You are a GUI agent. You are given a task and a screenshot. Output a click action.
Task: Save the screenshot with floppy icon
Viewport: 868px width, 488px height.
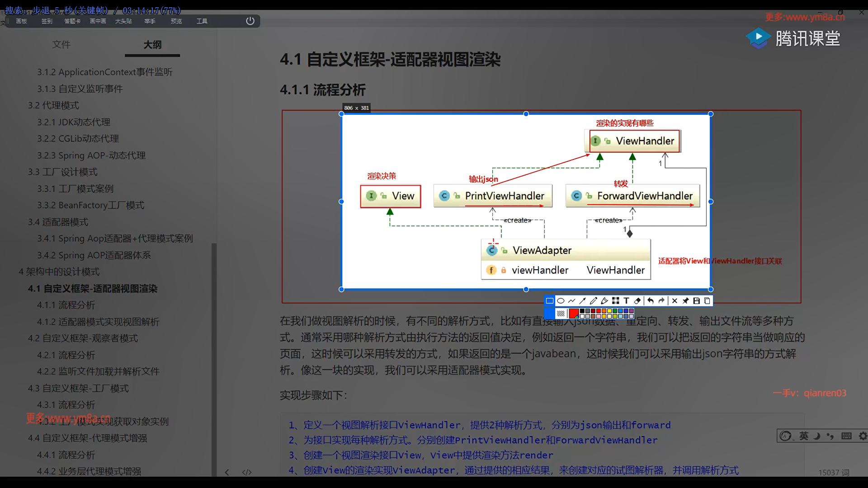697,301
